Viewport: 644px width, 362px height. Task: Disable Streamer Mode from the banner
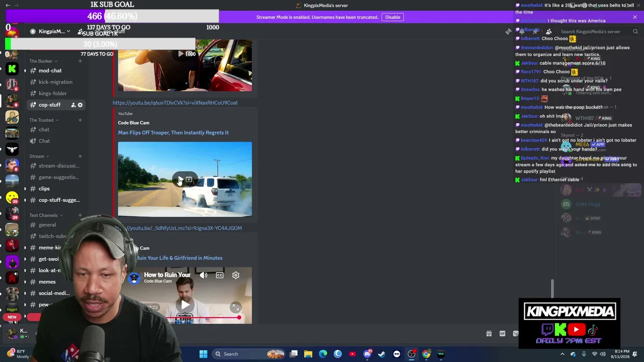tap(392, 17)
